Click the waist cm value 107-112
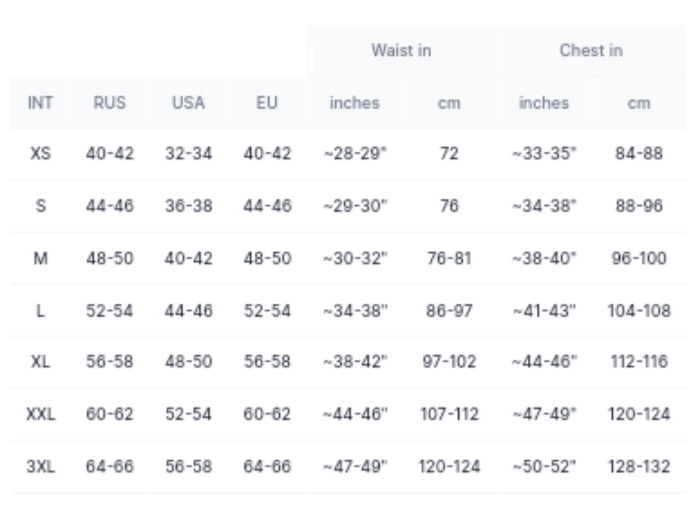 coord(449,414)
